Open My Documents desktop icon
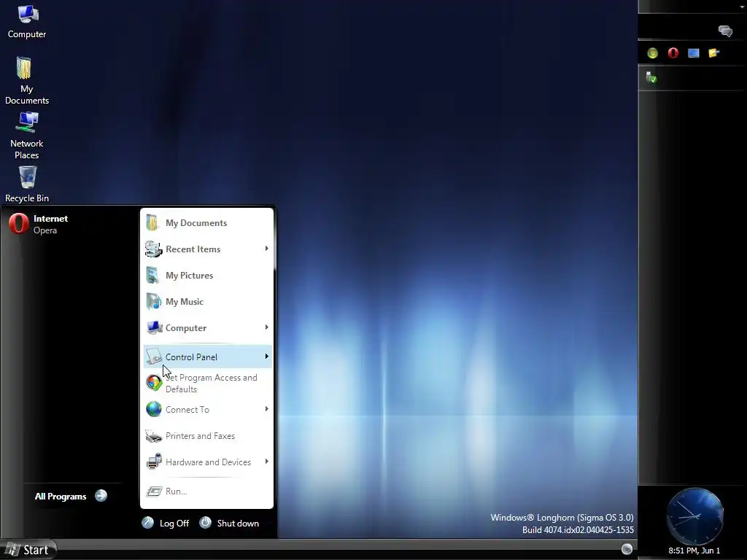This screenshot has height=560, width=747. [27, 80]
